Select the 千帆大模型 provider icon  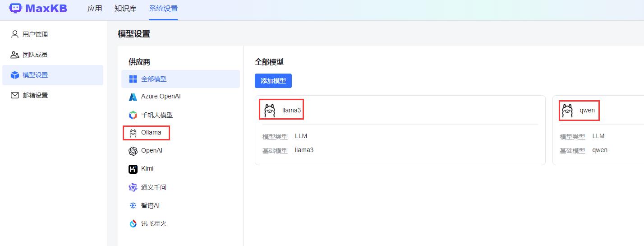(133, 115)
